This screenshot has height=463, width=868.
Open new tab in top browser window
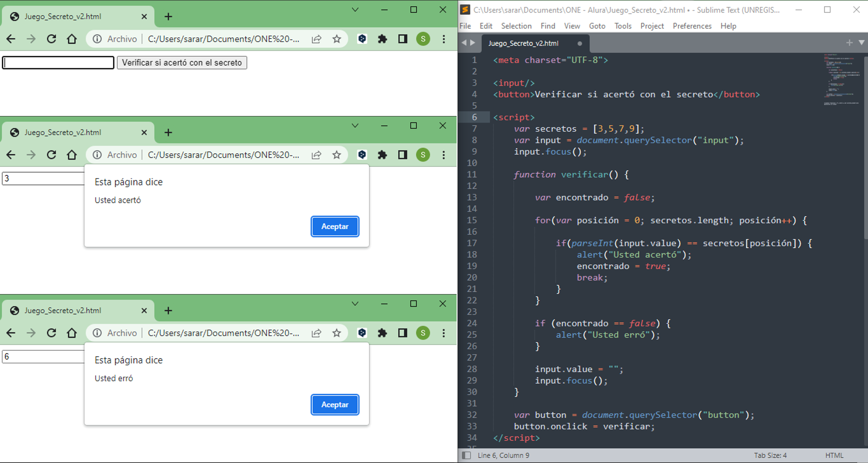168,17
